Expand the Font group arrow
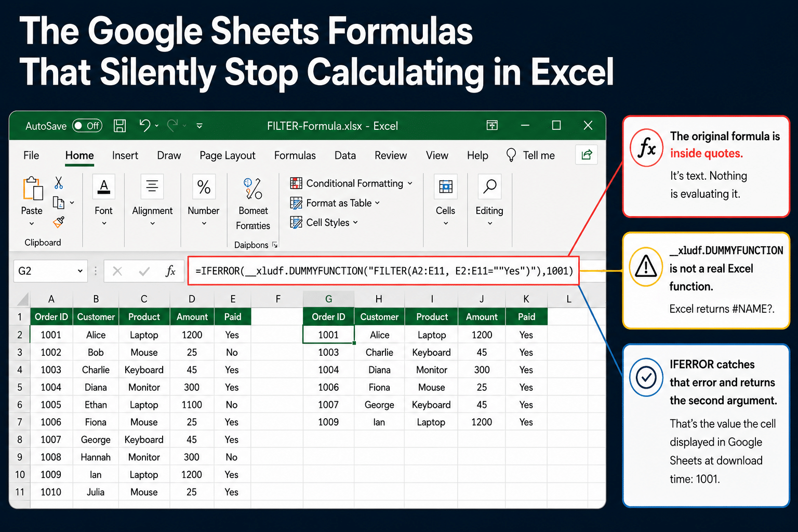 point(104,223)
